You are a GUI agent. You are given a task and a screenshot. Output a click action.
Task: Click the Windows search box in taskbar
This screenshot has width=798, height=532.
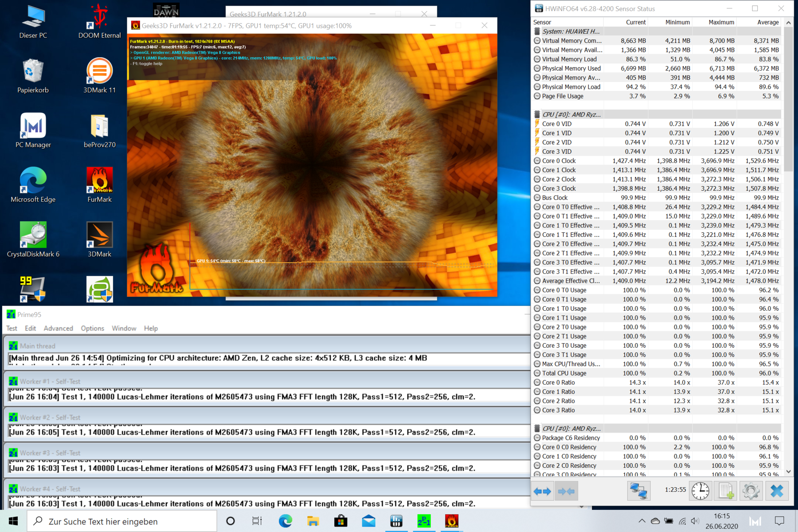coord(122,521)
